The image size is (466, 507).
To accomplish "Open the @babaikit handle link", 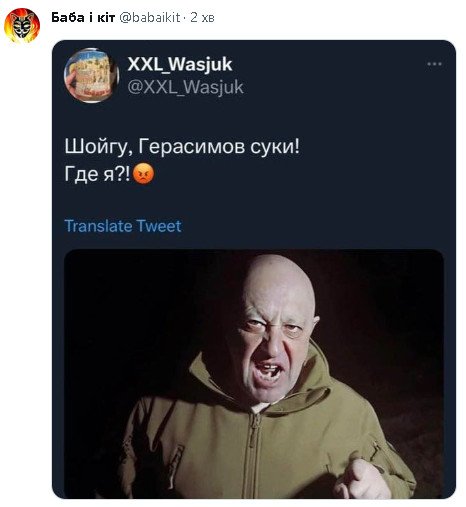I will pyautogui.click(x=150, y=17).
